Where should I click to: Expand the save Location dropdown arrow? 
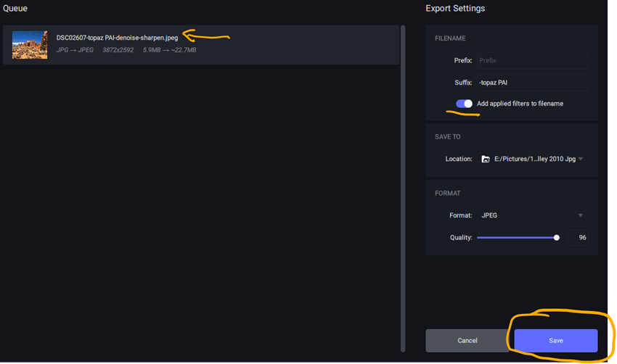click(x=581, y=159)
